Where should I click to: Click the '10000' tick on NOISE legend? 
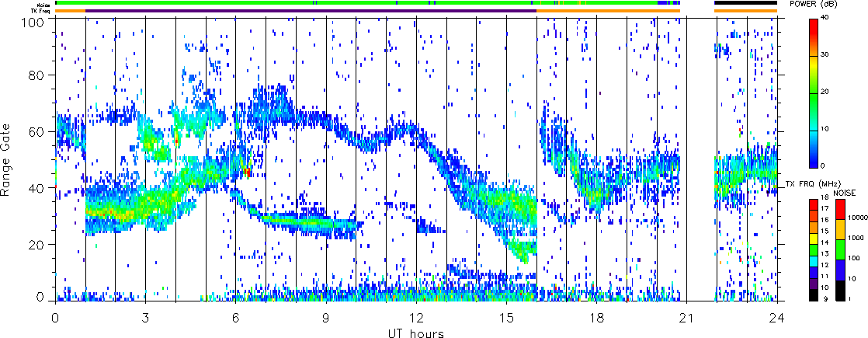pyautogui.click(x=858, y=218)
